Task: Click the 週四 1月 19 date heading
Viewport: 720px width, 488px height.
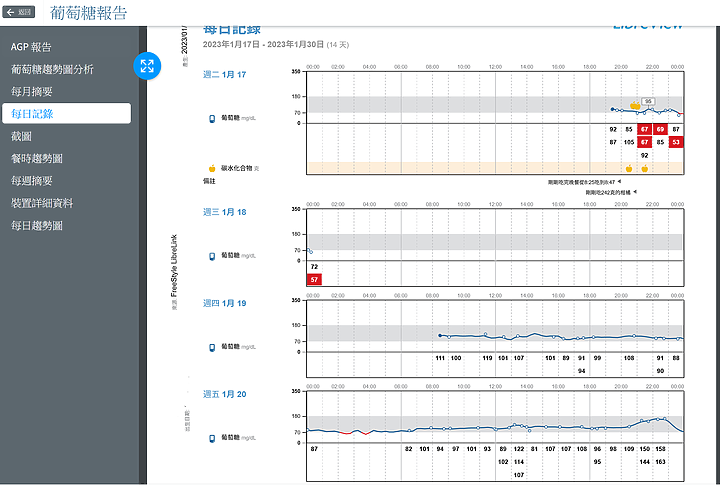Action: point(225,303)
